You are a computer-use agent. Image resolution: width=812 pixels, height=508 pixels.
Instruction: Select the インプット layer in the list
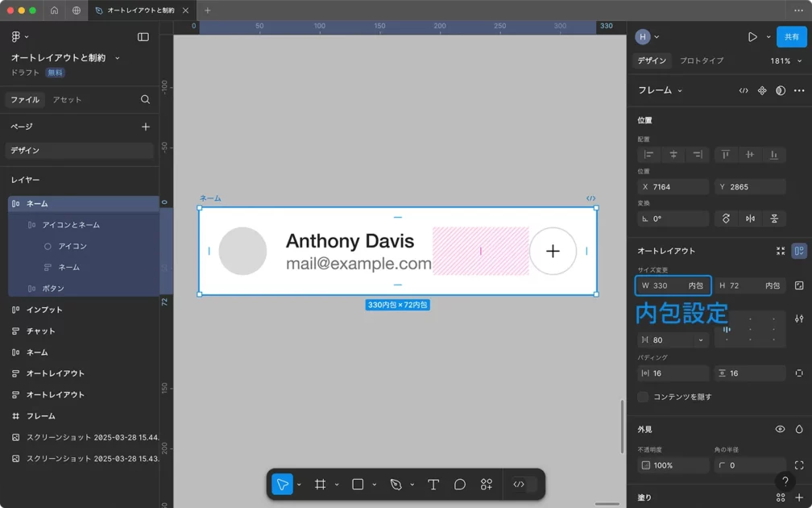(44, 310)
